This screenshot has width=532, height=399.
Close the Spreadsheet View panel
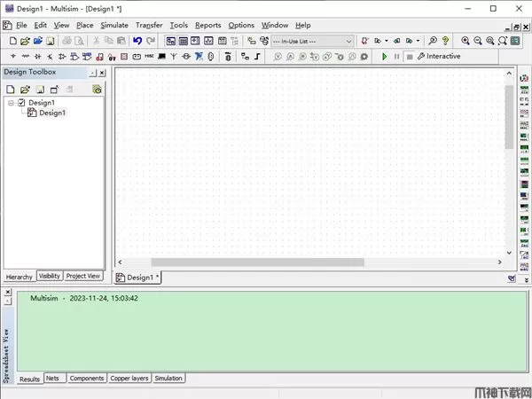tap(8, 292)
